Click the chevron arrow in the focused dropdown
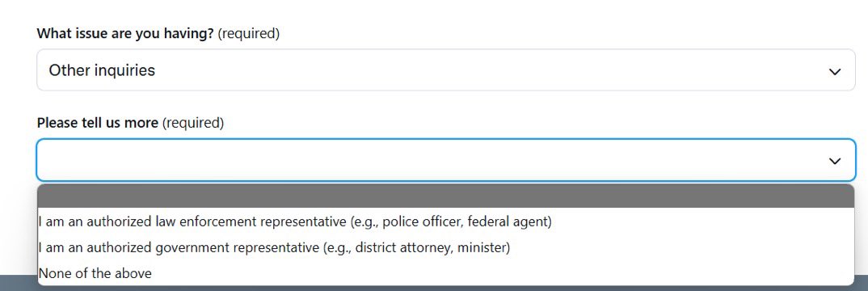 [x=834, y=161]
